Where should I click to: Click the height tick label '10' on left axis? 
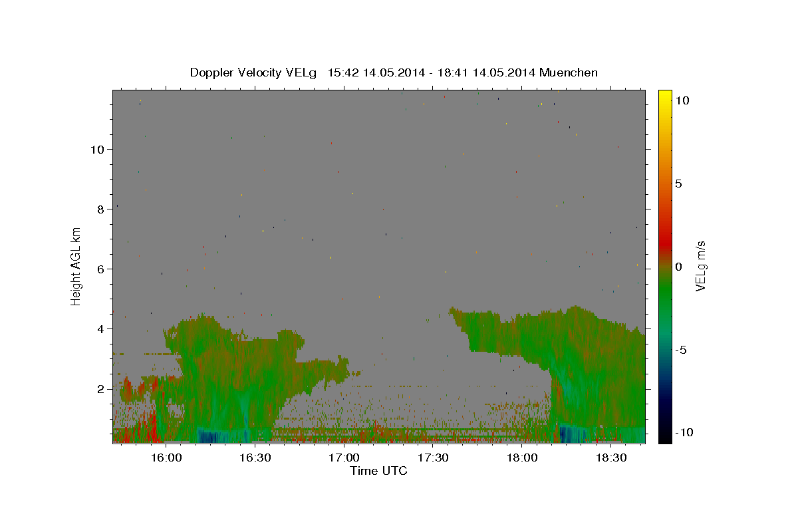[98, 150]
